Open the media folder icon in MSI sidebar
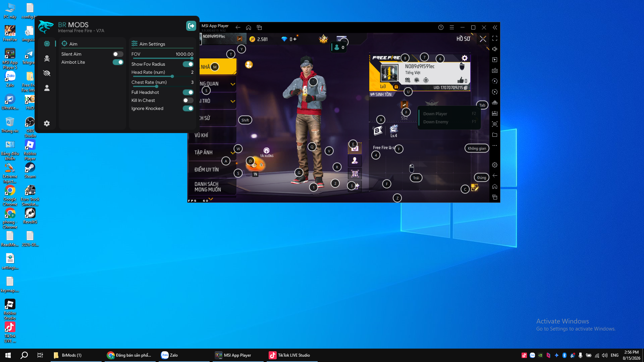The width and height of the screenshot is (644, 362). click(495, 135)
